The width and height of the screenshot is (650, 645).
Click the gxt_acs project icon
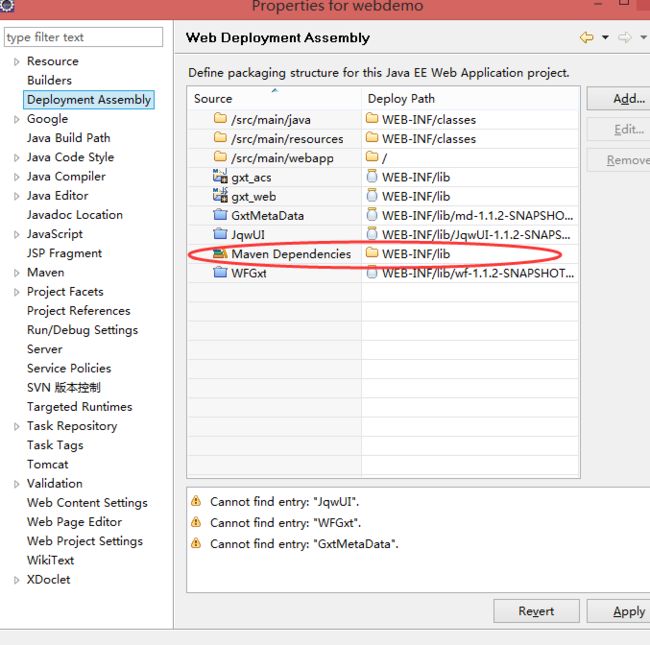coord(221,177)
